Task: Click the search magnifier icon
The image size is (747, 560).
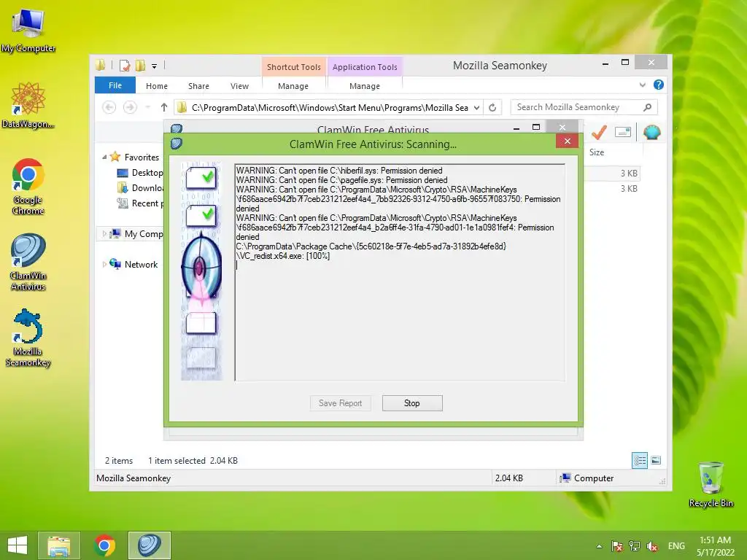Action: click(x=648, y=107)
